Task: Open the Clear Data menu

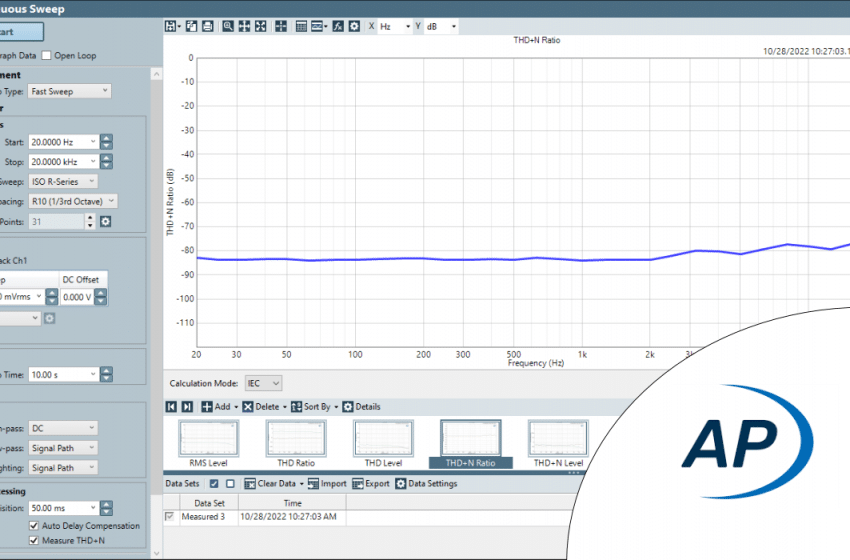Action: click(274, 484)
